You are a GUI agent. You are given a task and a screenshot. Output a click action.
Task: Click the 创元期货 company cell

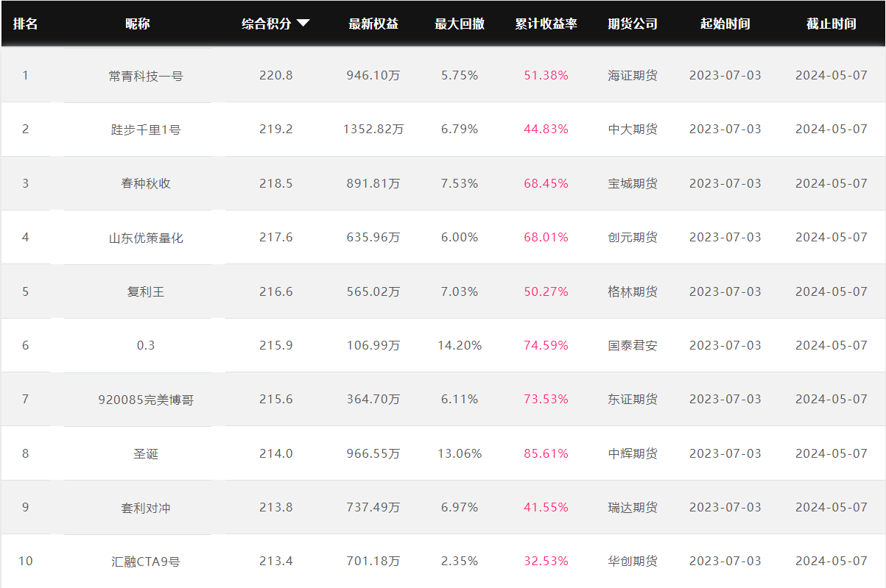[633, 237]
